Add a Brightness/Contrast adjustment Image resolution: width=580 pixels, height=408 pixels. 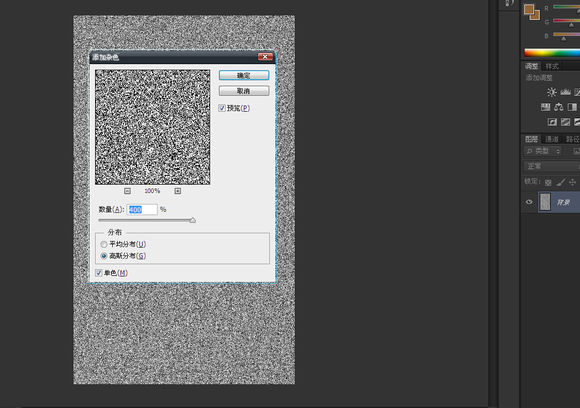(x=552, y=92)
